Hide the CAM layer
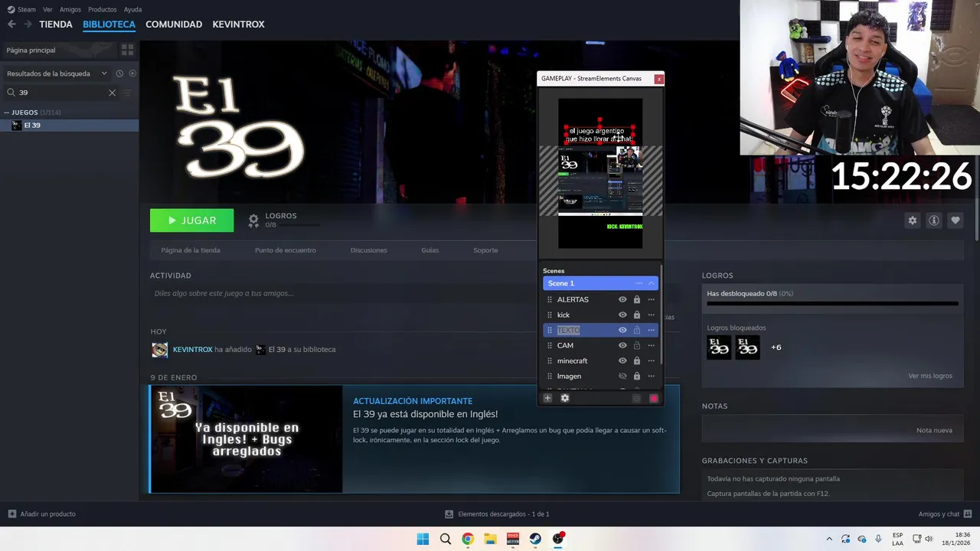Viewport: 980px width, 551px height. point(622,345)
